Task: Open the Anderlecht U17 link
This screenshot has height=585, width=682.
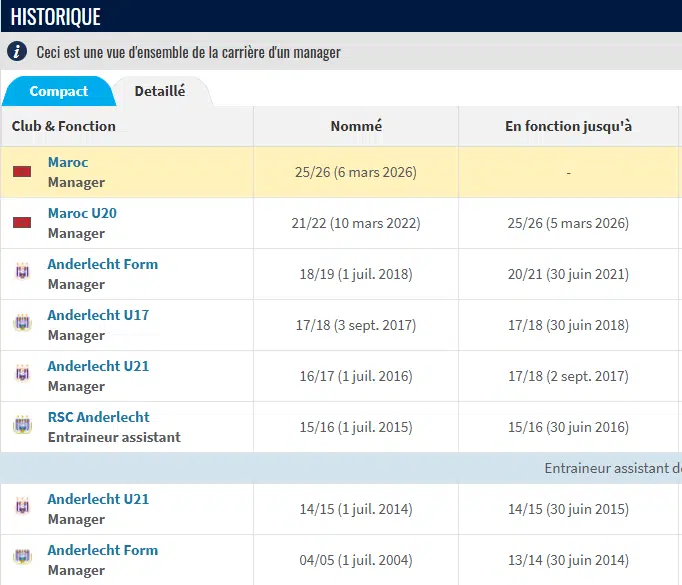Action: click(98, 315)
